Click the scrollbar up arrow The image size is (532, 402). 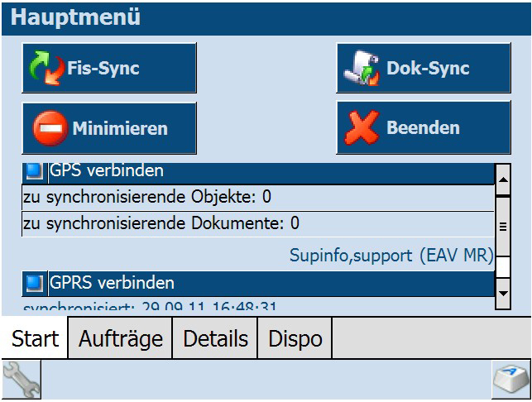(503, 179)
